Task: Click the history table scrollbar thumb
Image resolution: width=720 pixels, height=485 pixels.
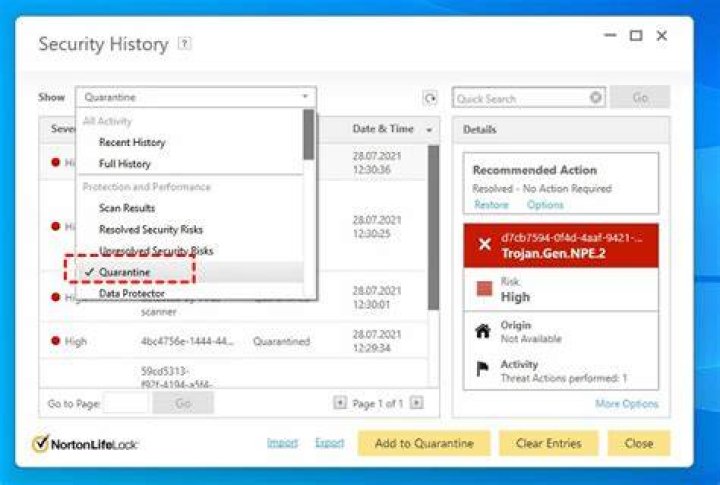Action: tap(433, 227)
